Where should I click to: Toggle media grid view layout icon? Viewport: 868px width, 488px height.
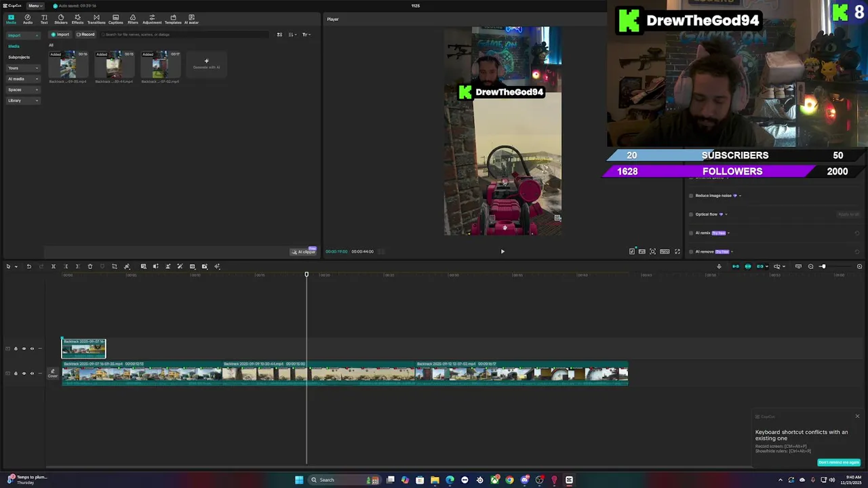pyautogui.click(x=279, y=35)
